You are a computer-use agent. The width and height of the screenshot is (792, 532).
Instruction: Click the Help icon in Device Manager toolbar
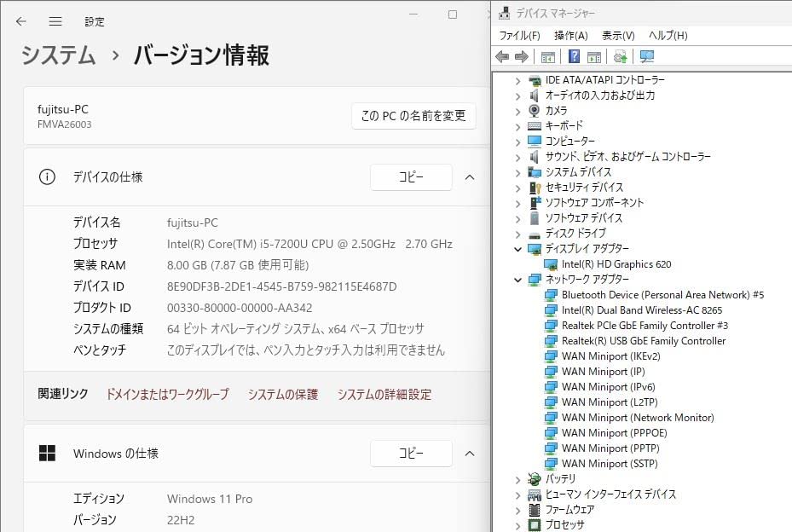[x=575, y=56]
